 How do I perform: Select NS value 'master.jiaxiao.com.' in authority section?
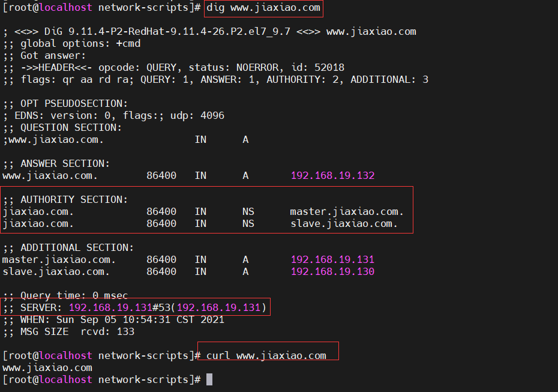(x=347, y=212)
